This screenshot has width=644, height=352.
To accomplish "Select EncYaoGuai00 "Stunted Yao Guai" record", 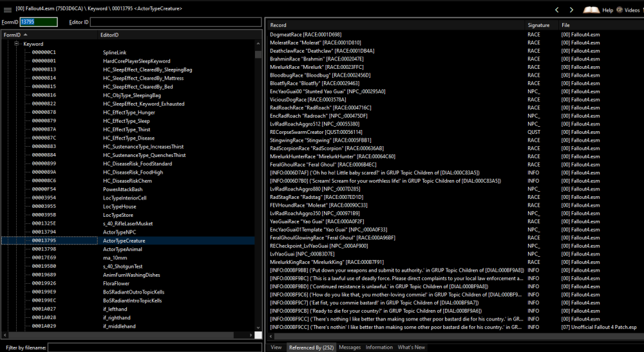I will pos(455,91).
